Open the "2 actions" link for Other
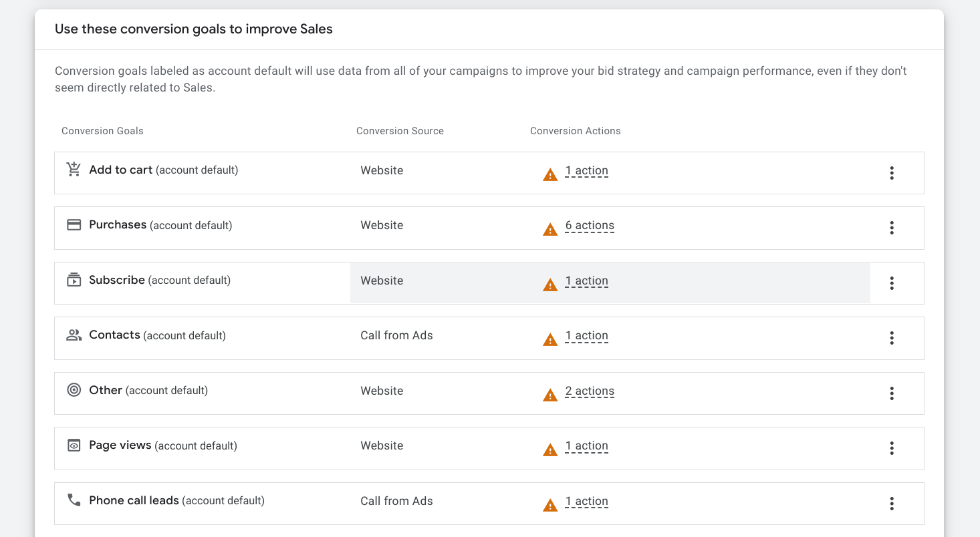 [x=590, y=391]
